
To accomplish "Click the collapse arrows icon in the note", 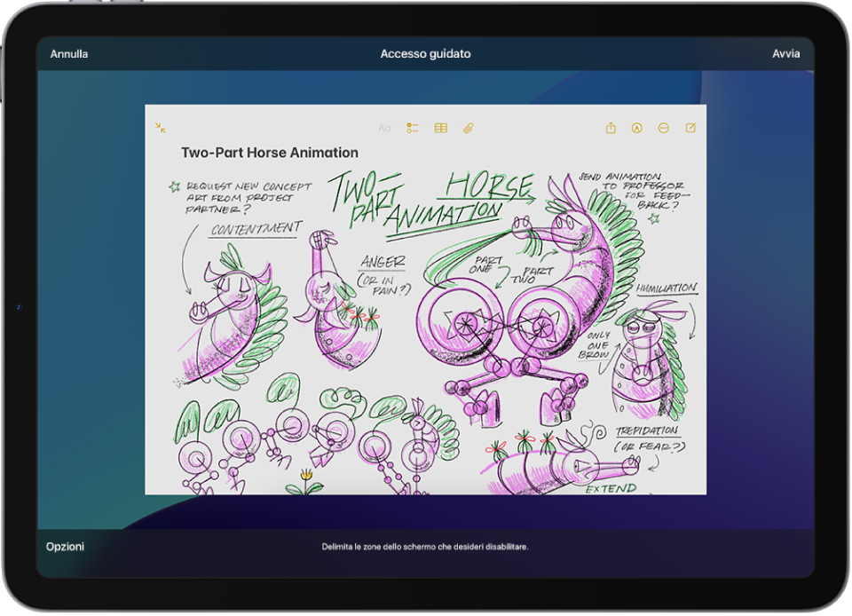I will 161,128.
